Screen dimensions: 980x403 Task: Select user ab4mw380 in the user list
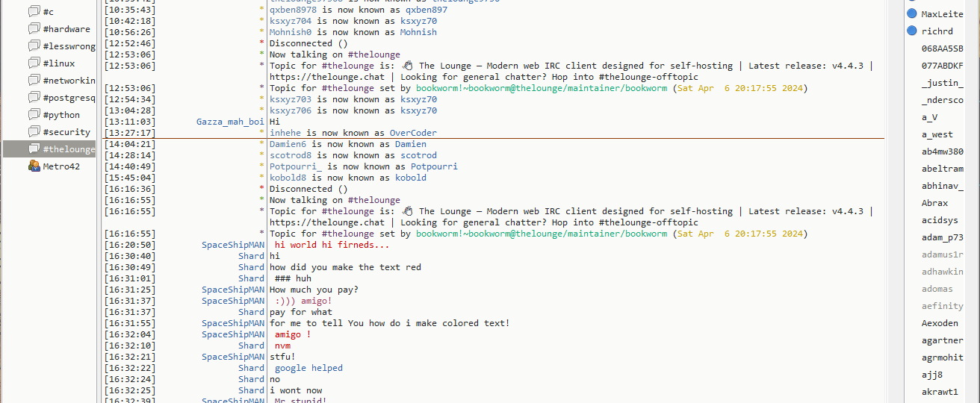pos(942,151)
